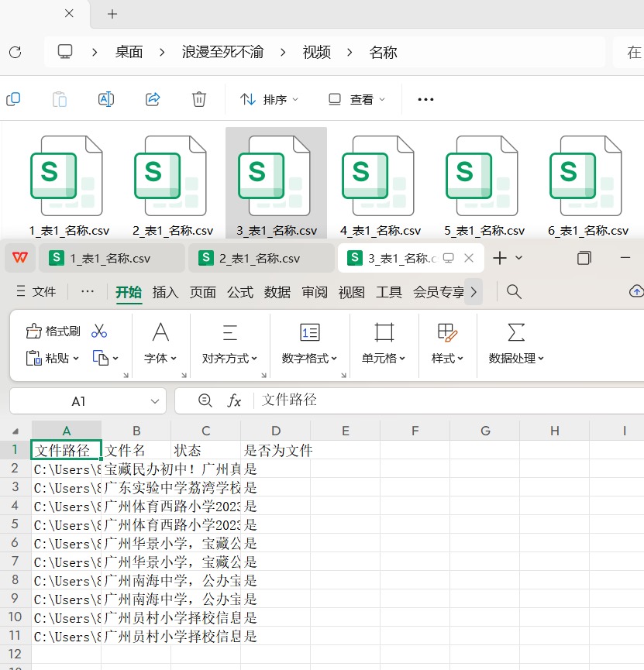Select the file 5_表1_名称.csv
Viewport: 644px width, 670px height.
tap(484, 185)
